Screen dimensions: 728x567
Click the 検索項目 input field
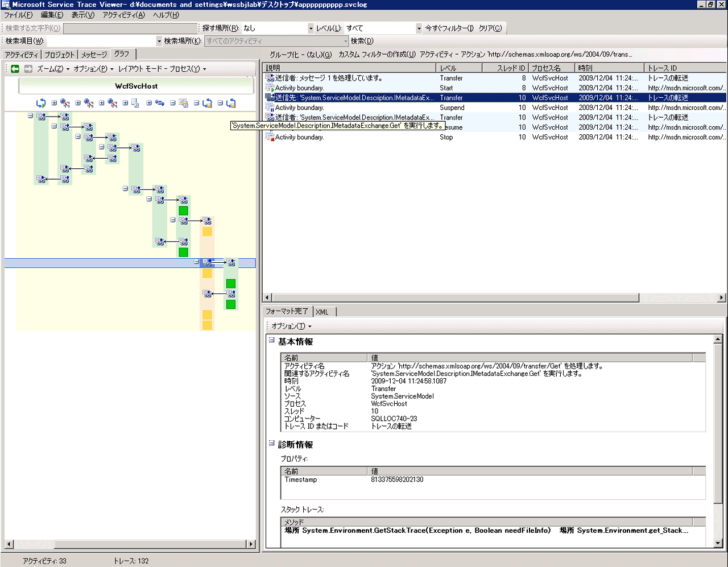click(101, 41)
